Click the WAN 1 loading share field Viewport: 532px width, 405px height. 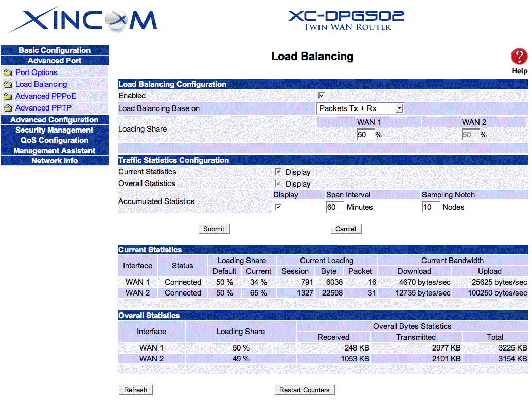(364, 135)
